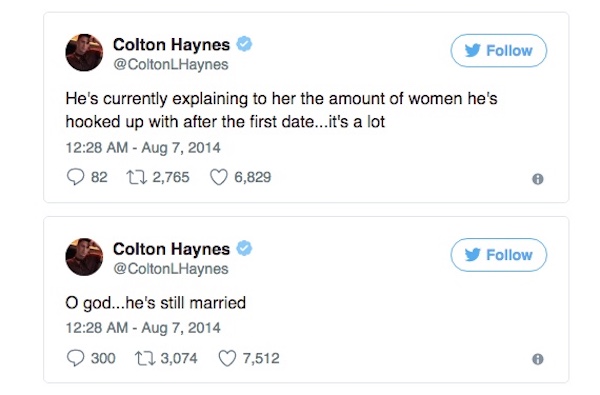Open the first tweet's profile picture
This screenshot has width=600, height=395.
(x=84, y=52)
